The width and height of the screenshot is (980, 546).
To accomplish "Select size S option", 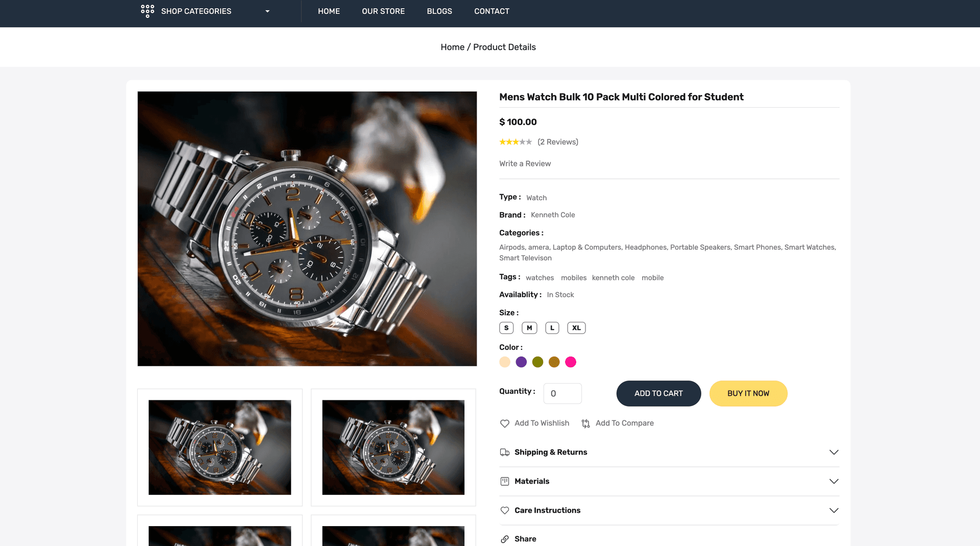I will tap(506, 328).
